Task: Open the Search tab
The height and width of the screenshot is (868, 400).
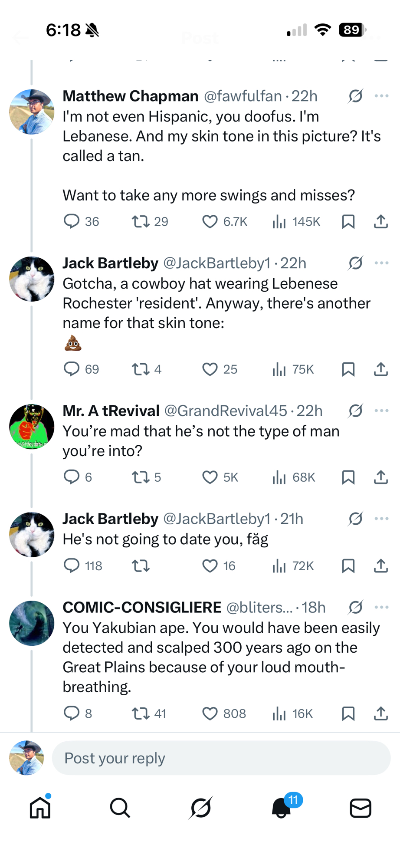Action: pos(120,808)
